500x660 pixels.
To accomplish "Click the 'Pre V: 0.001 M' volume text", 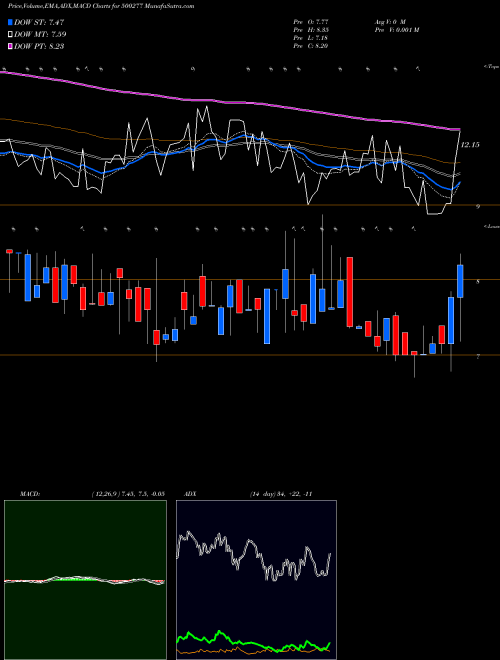I will click(x=397, y=30).
